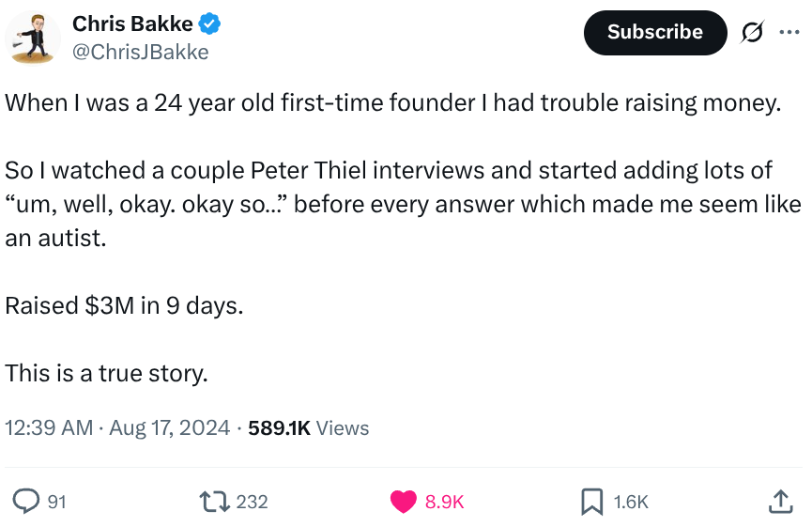The width and height of the screenshot is (812, 527).
Task: Unlike the post via pink heart
Action: click(x=403, y=501)
